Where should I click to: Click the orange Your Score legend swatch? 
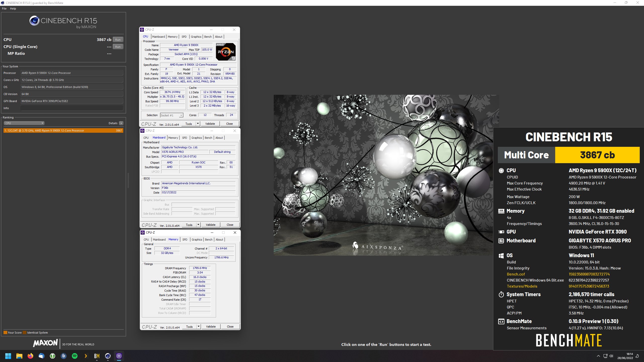point(5,333)
